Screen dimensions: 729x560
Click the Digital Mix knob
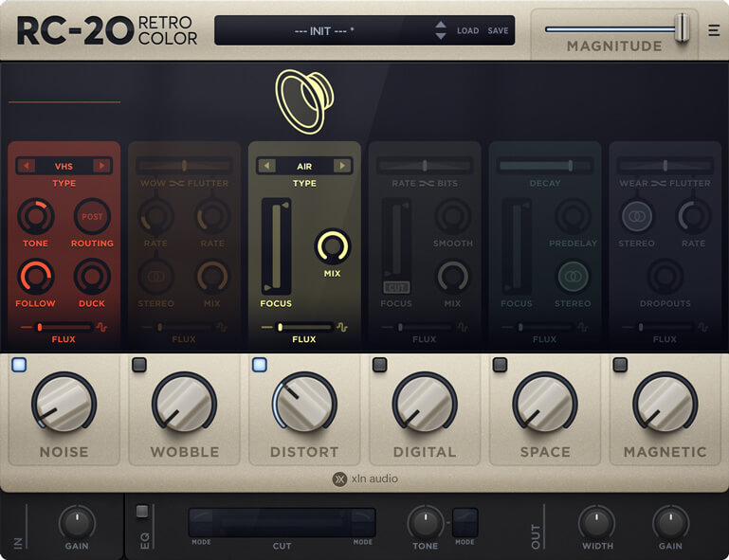tap(453, 277)
